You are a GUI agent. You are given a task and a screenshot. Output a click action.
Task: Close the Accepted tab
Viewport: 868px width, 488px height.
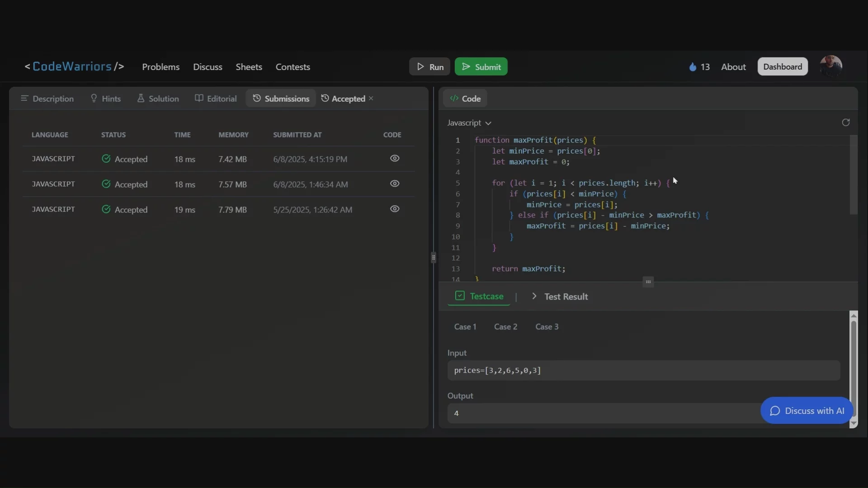tap(371, 98)
